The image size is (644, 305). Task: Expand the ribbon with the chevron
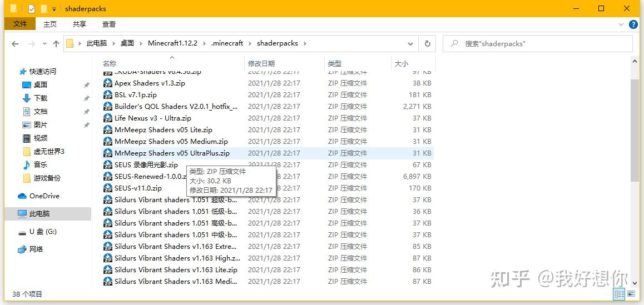(x=621, y=24)
